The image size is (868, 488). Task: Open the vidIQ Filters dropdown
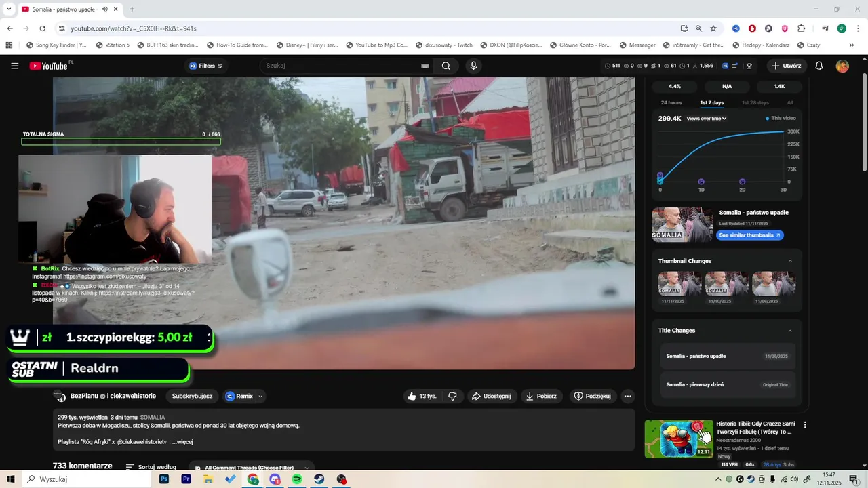(206, 66)
